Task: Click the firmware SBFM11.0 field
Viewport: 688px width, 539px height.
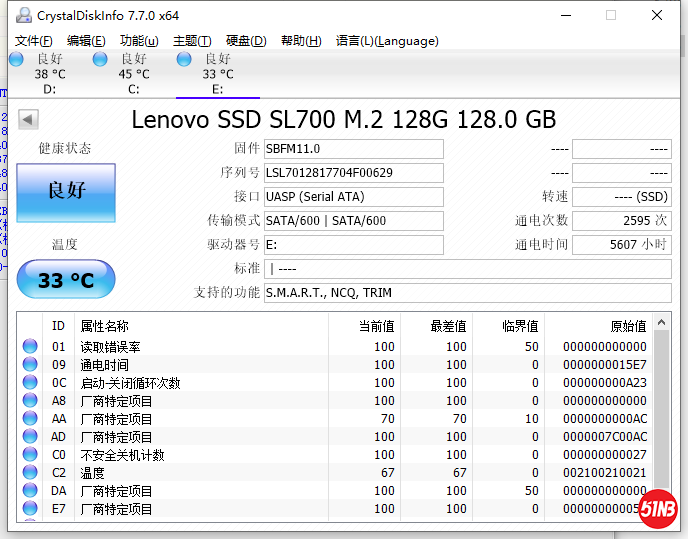Action: 353,149
